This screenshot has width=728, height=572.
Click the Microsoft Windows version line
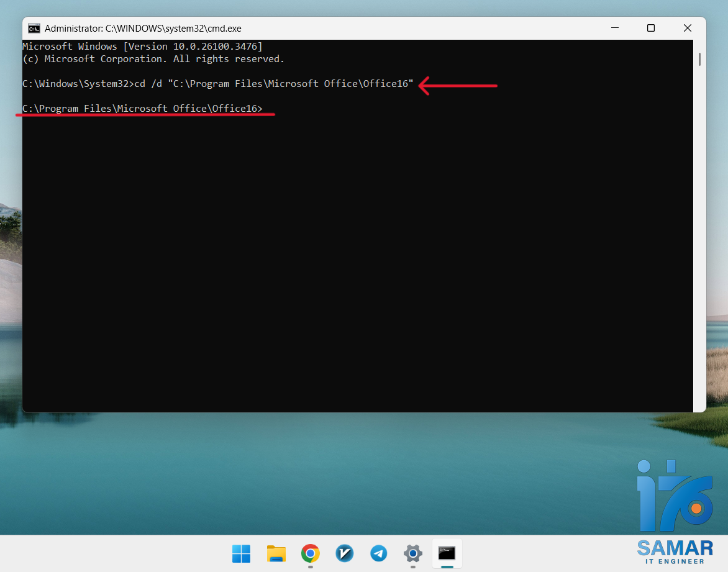[142, 47]
